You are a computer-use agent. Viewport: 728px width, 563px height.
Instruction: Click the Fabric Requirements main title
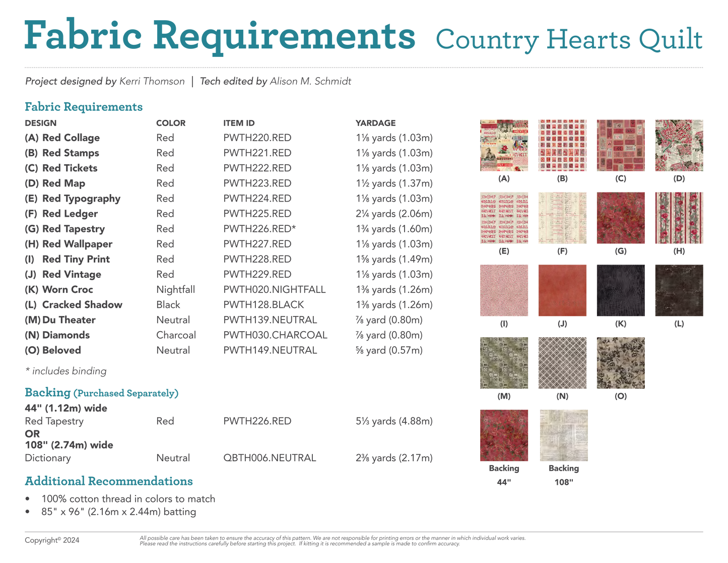tap(220, 36)
